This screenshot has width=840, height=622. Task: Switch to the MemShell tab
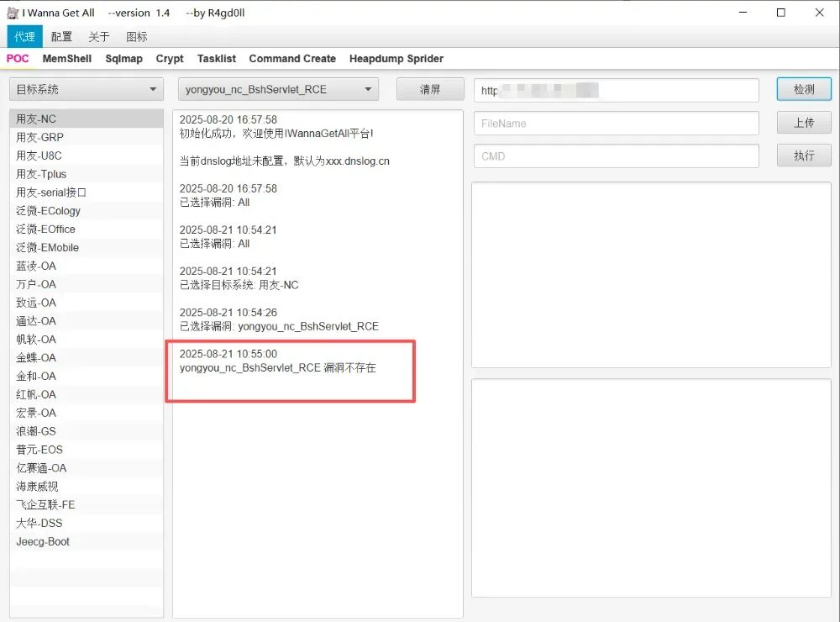[x=67, y=59]
